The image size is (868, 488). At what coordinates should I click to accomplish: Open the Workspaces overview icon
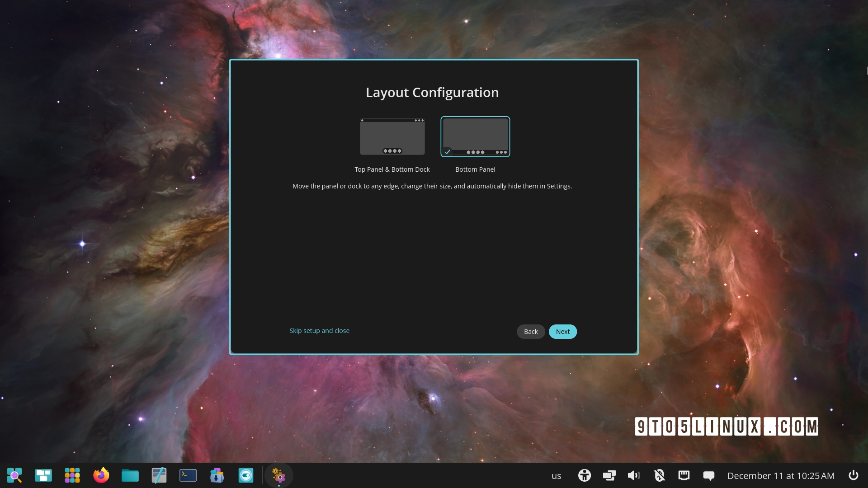[43, 475]
